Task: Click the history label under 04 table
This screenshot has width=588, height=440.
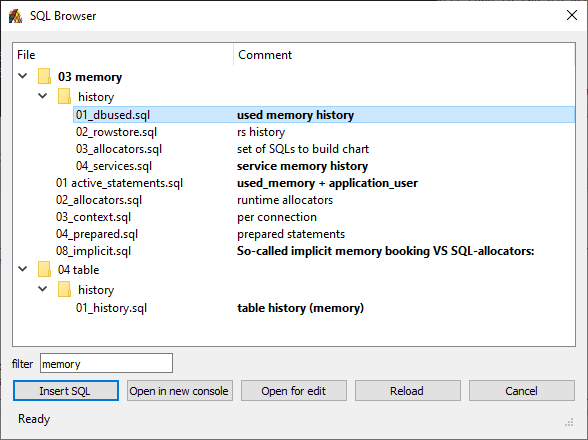Action: pyautogui.click(x=96, y=290)
